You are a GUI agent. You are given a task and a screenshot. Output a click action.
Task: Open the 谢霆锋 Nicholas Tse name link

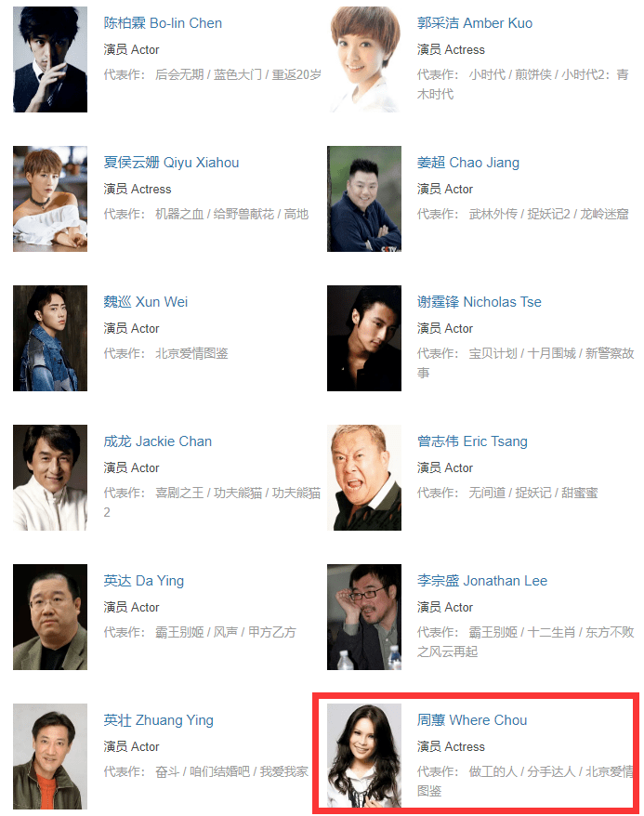(480, 302)
